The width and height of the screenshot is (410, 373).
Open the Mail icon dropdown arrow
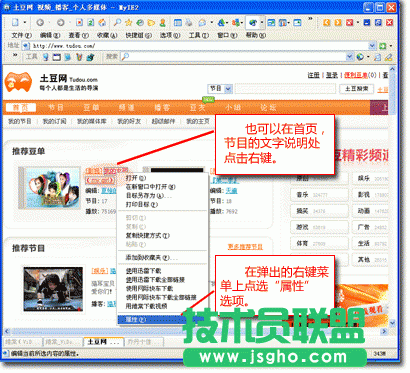[211, 23]
